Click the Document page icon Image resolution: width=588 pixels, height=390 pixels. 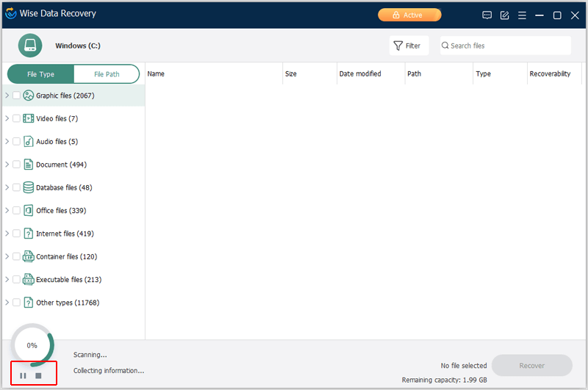29,165
